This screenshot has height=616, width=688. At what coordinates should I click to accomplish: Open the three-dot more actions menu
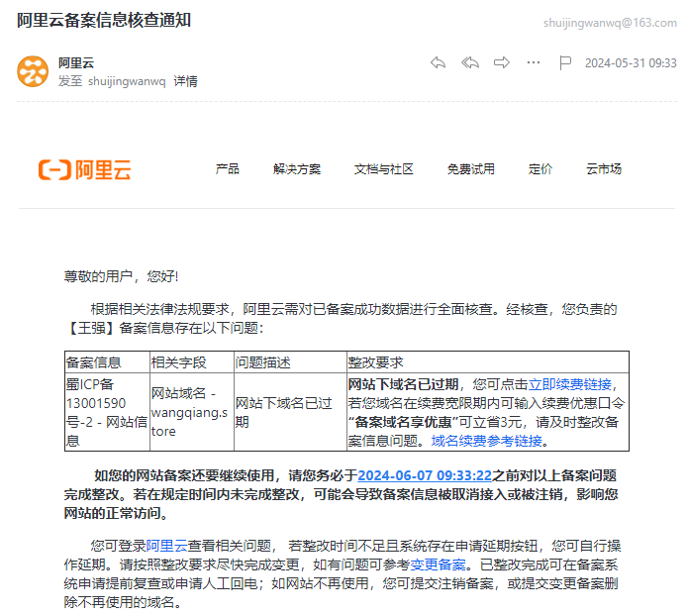(x=534, y=62)
